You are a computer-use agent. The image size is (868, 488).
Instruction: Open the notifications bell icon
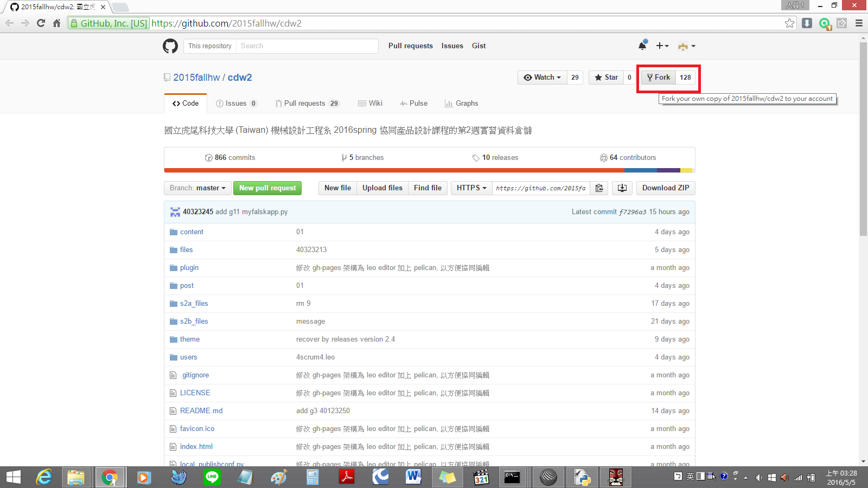tap(642, 46)
